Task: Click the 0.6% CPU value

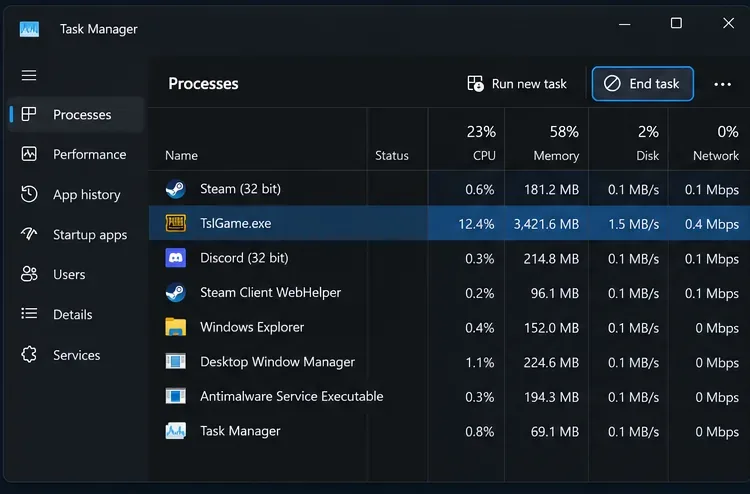Action: [x=480, y=189]
